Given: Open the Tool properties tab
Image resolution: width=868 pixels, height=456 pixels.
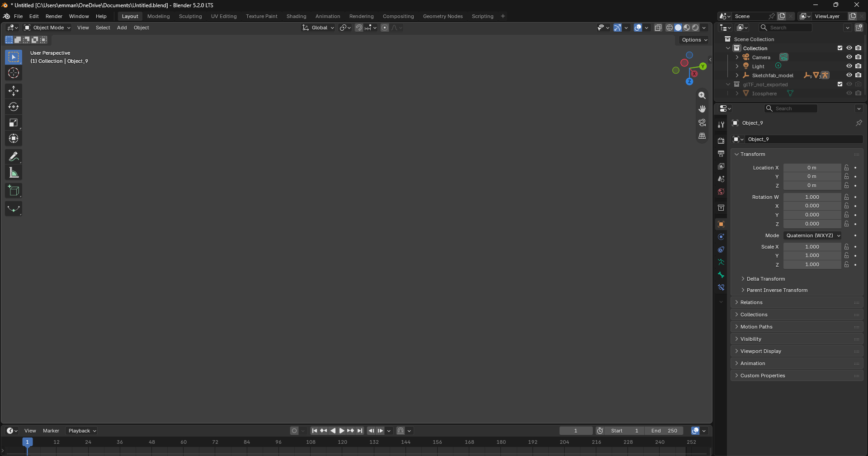Looking at the screenshot, I should click(721, 124).
